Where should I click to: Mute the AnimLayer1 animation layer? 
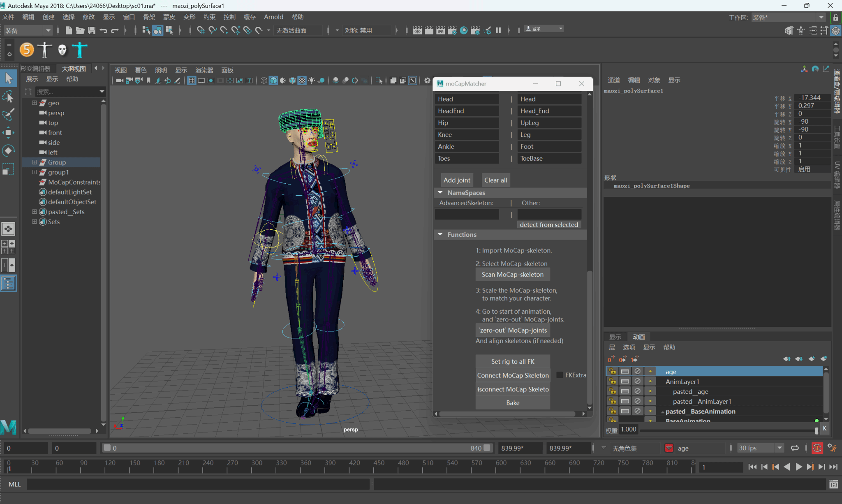click(x=637, y=381)
